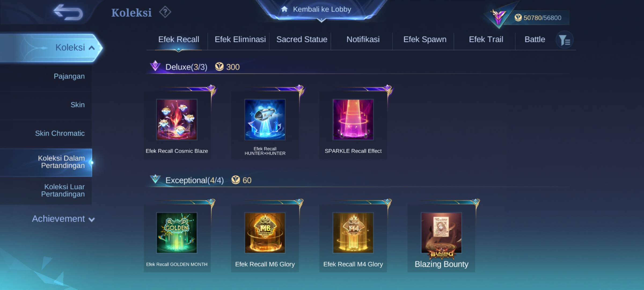Viewport: 644px width, 290px height.
Task: Select the Efek Recall M4 Glory icon
Action: click(353, 233)
